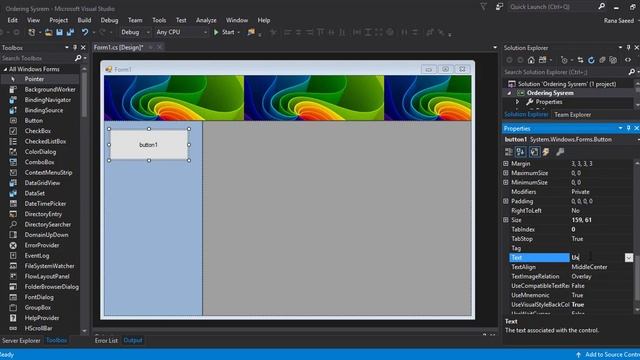The width and height of the screenshot is (640, 360).
Task: Click the Pending Changes filter icon
Action: point(564,60)
